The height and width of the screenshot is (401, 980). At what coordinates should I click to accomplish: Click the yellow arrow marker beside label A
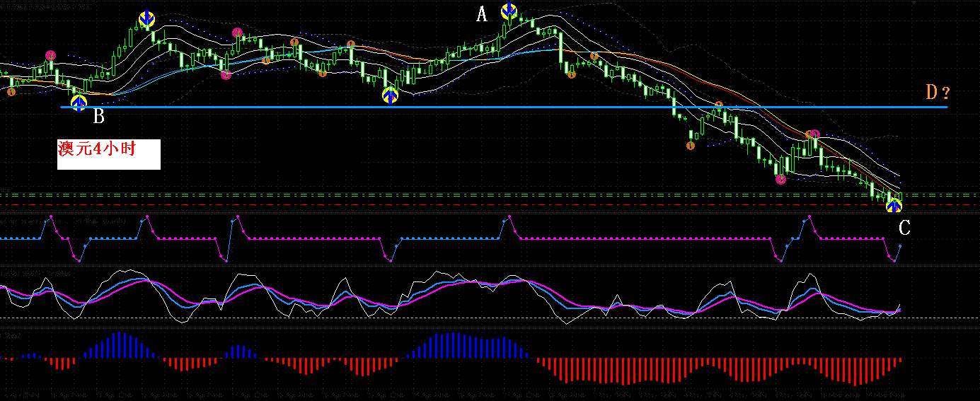(509, 11)
